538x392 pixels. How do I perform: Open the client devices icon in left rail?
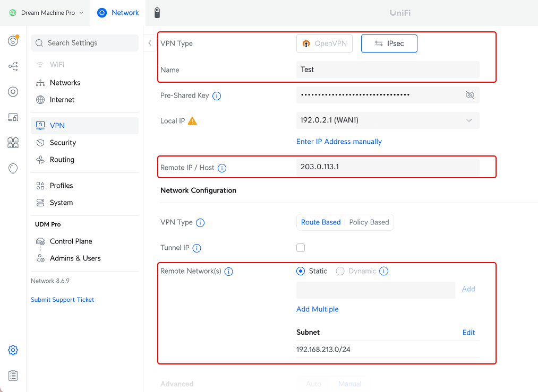(13, 118)
